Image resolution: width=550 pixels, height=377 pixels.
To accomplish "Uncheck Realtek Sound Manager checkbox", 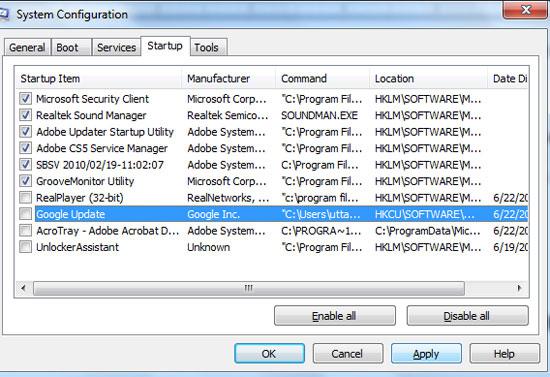I will (25, 115).
